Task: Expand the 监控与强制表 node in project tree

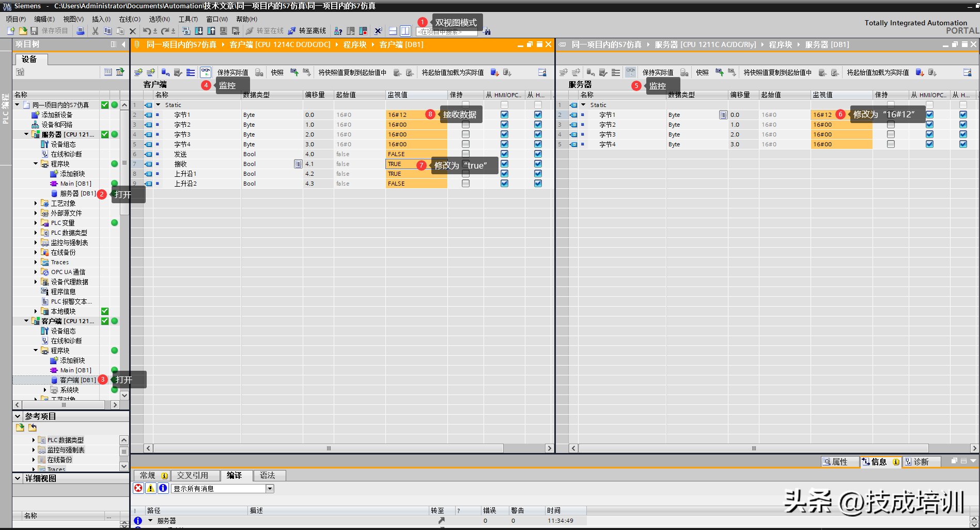Action: (x=36, y=243)
